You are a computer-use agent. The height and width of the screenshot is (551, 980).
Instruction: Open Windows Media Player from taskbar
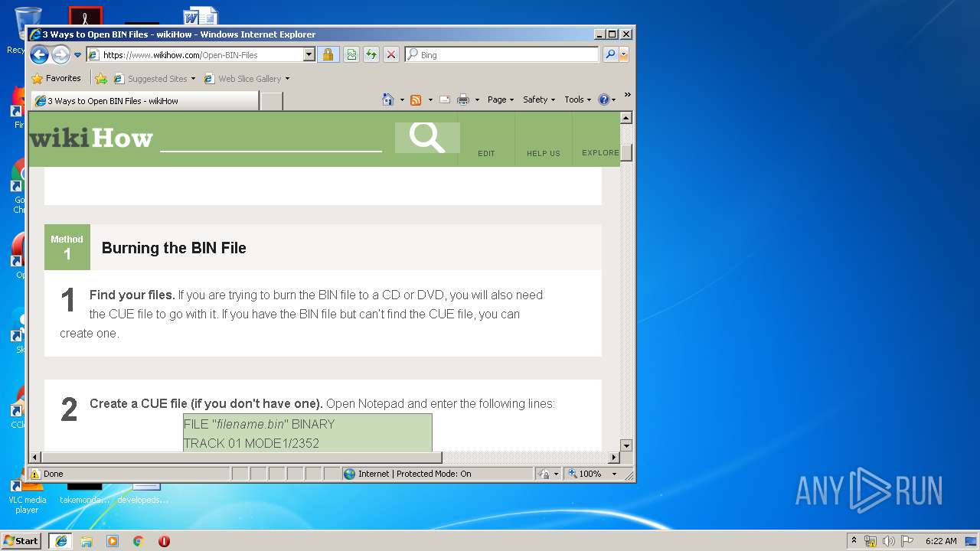(x=113, y=541)
